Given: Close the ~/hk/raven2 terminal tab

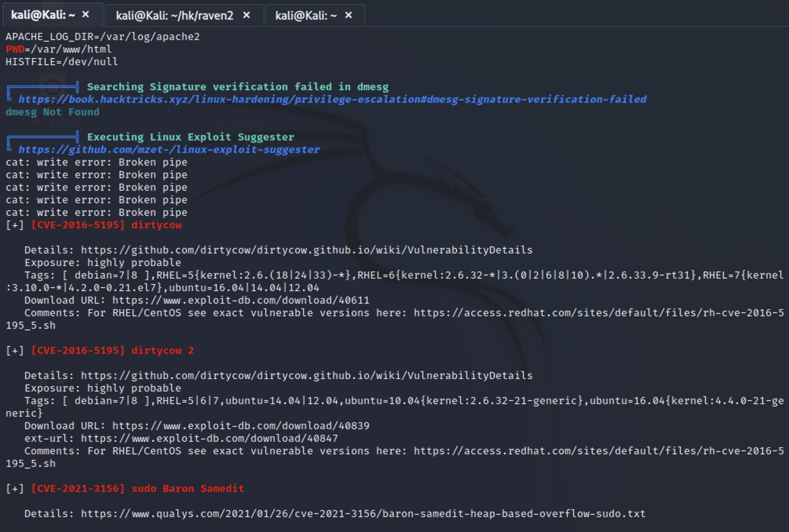Looking at the screenshot, I should point(247,15).
